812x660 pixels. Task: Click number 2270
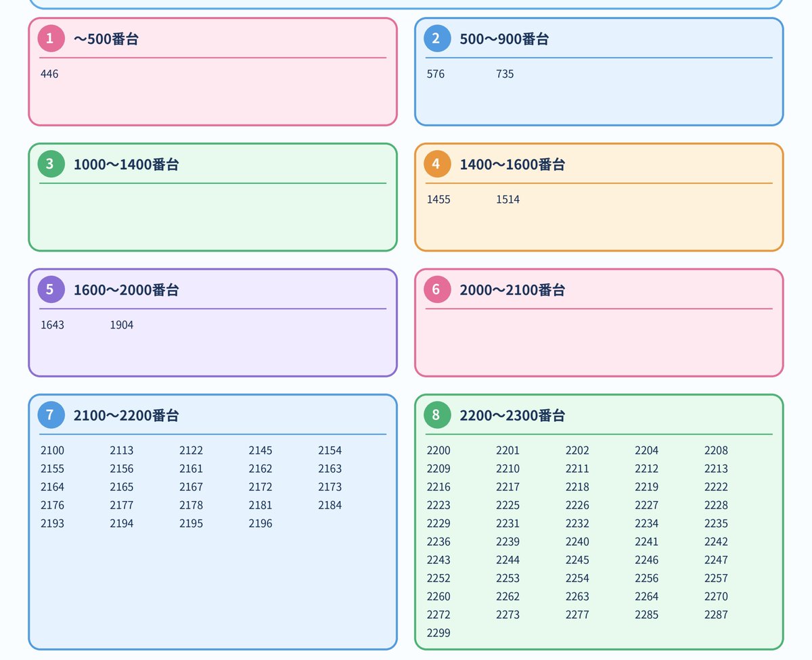pos(716,596)
